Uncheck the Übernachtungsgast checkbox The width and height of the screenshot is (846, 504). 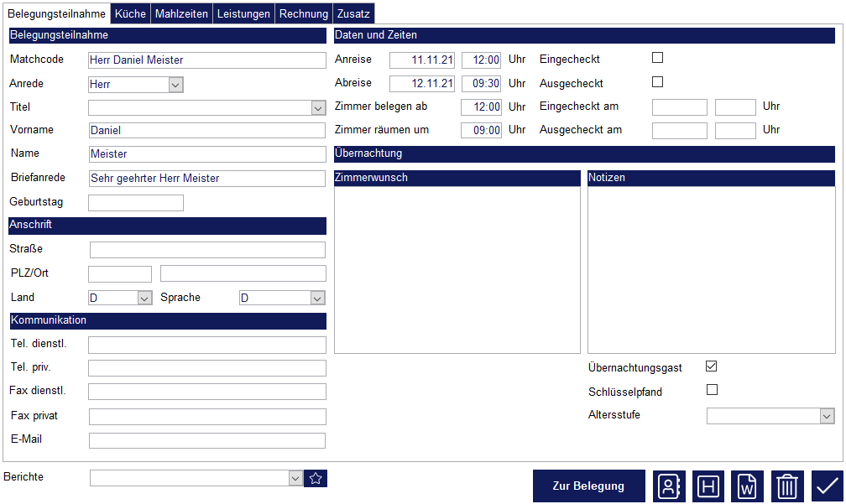712,366
